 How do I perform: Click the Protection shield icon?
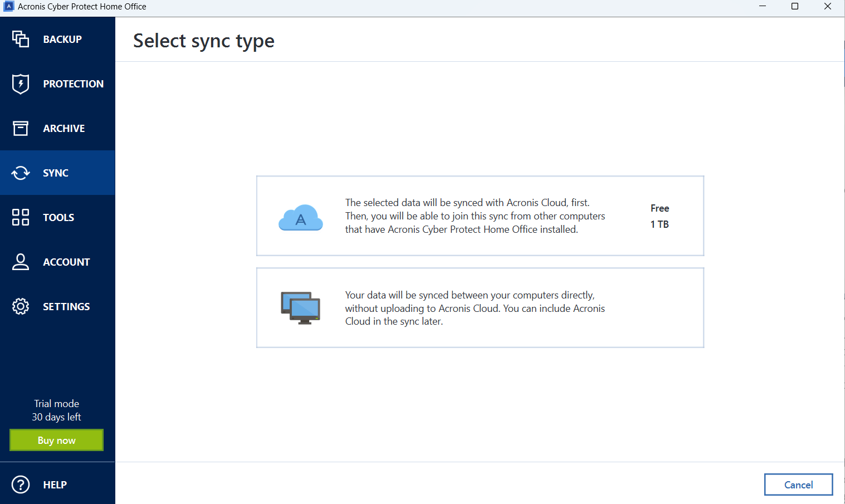coord(21,84)
